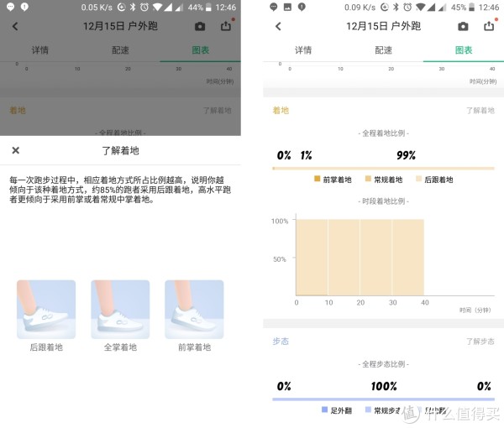Tap the 全程步态比例 progress bar
Screen dimensions: 504x428
pyautogui.click(x=383, y=399)
